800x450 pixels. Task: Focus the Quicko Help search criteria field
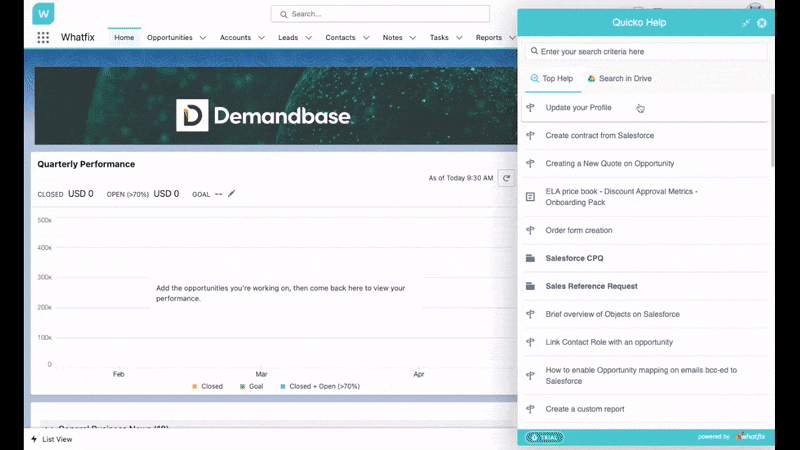[646, 52]
